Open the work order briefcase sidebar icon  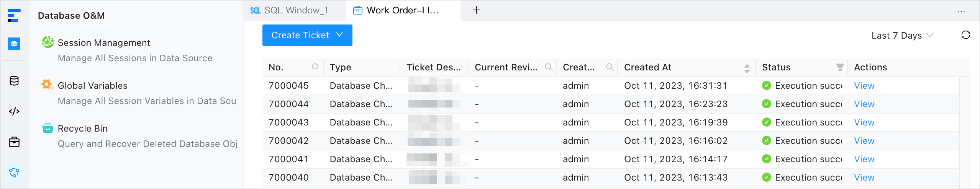[14, 142]
